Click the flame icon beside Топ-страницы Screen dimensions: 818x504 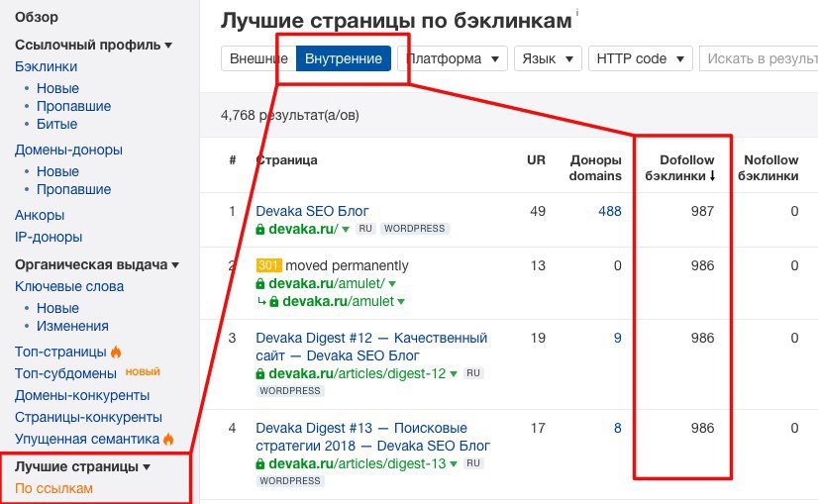coord(116,352)
